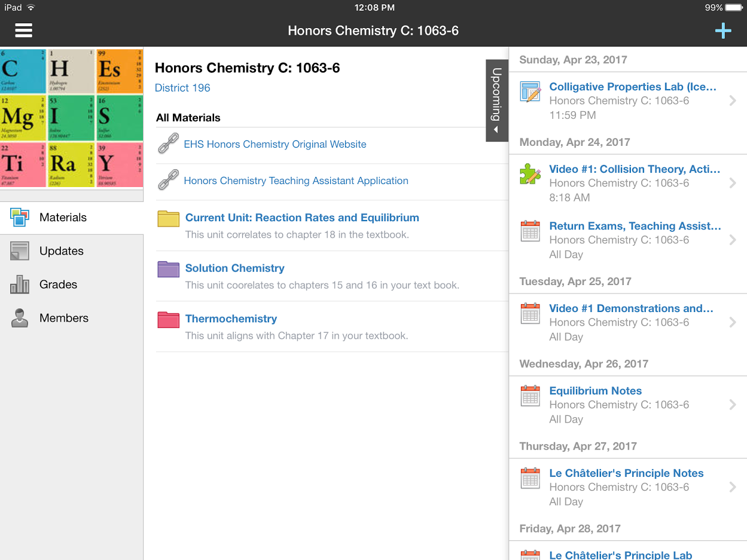Image resolution: width=747 pixels, height=560 pixels.
Task: Click the green puzzle piece Video #1 icon
Action: coord(530,174)
